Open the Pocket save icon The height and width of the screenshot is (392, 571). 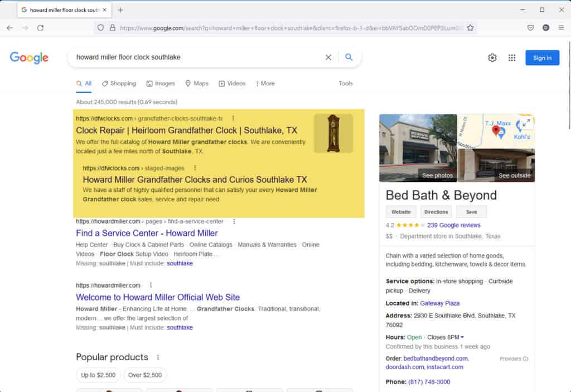tap(530, 28)
